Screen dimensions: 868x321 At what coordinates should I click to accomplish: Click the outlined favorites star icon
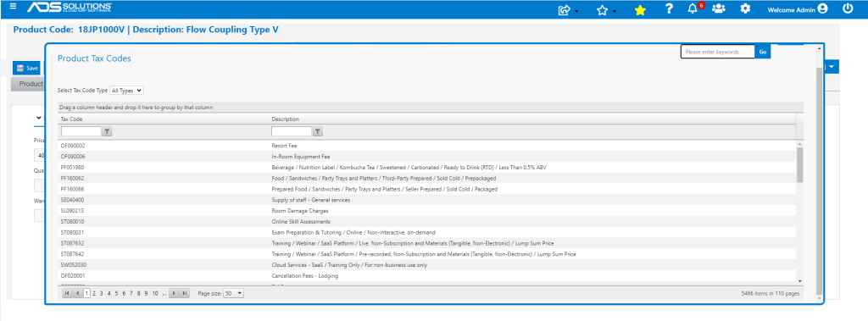[x=603, y=9]
